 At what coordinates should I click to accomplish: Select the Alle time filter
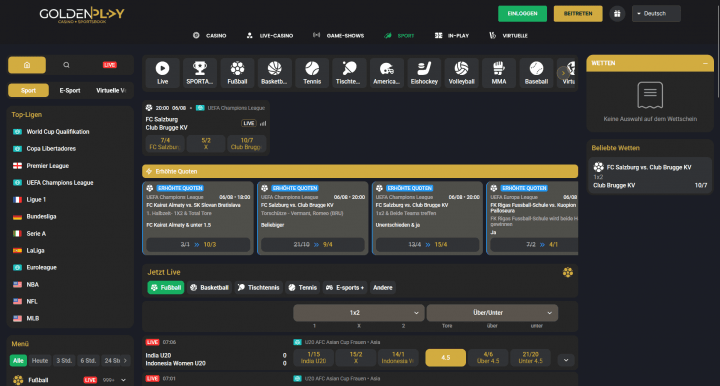[18, 361]
